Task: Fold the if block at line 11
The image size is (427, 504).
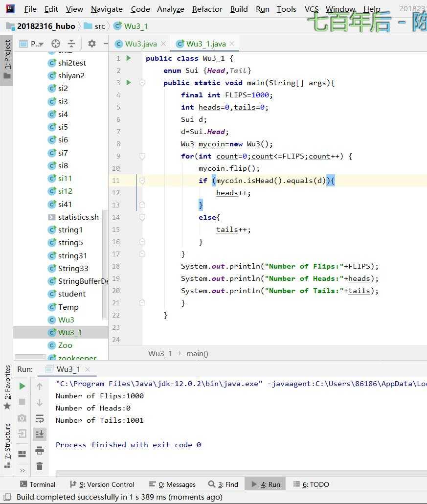Action: pos(142,181)
